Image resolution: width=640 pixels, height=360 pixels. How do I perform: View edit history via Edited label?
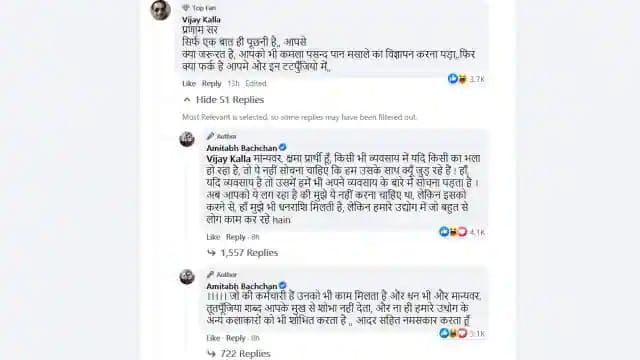[x=256, y=83]
